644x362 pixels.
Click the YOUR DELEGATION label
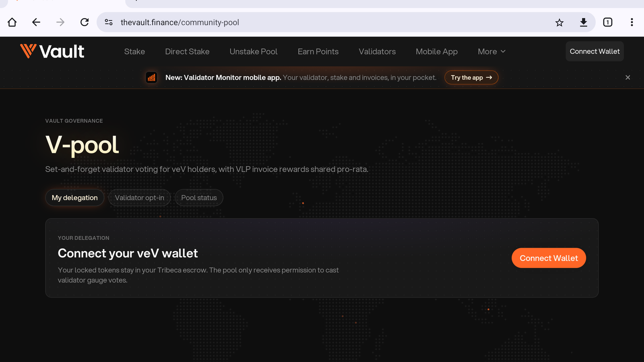pyautogui.click(x=83, y=238)
